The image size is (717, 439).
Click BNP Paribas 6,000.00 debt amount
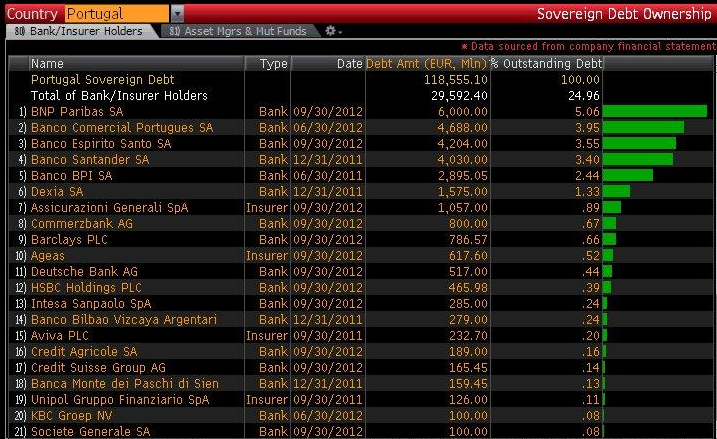tap(462, 112)
